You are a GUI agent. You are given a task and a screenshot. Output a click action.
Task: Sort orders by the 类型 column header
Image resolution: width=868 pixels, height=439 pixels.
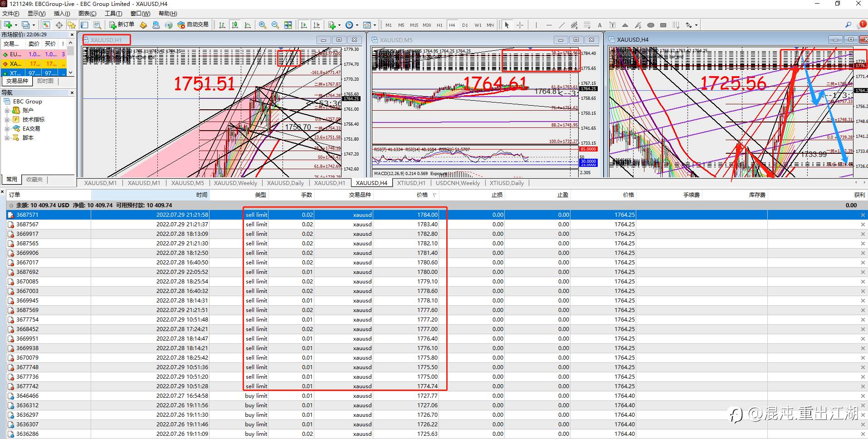261,195
